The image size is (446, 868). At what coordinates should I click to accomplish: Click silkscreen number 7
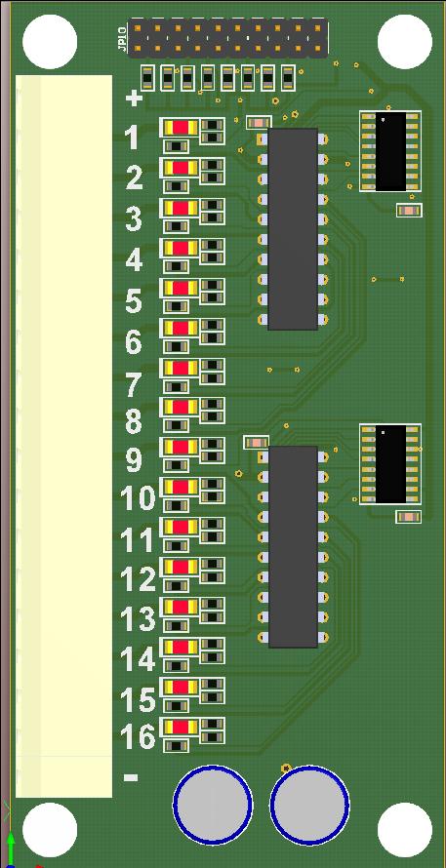click(x=133, y=385)
